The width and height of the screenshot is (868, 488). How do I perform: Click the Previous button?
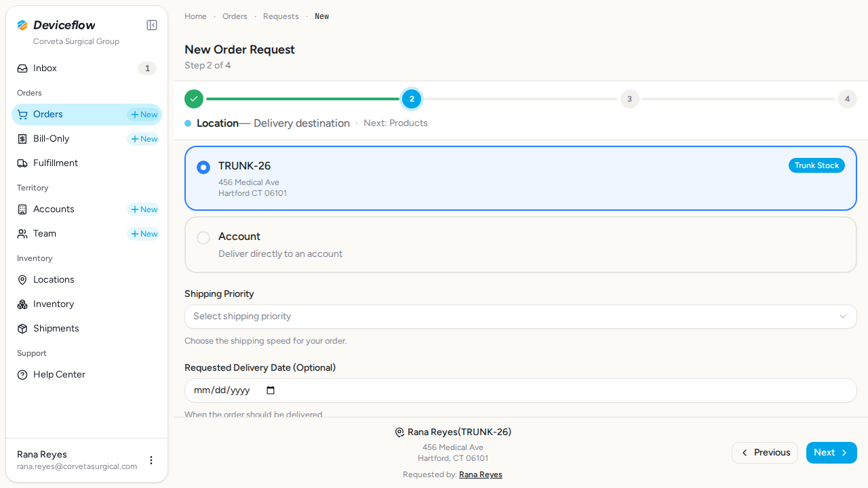pos(765,453)
